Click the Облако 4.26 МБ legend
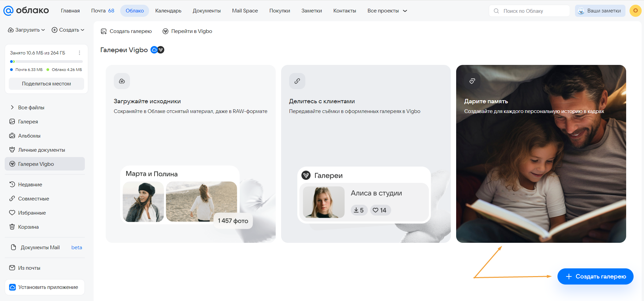This screenshot has height=301, width=644. [x=64, y=70]
